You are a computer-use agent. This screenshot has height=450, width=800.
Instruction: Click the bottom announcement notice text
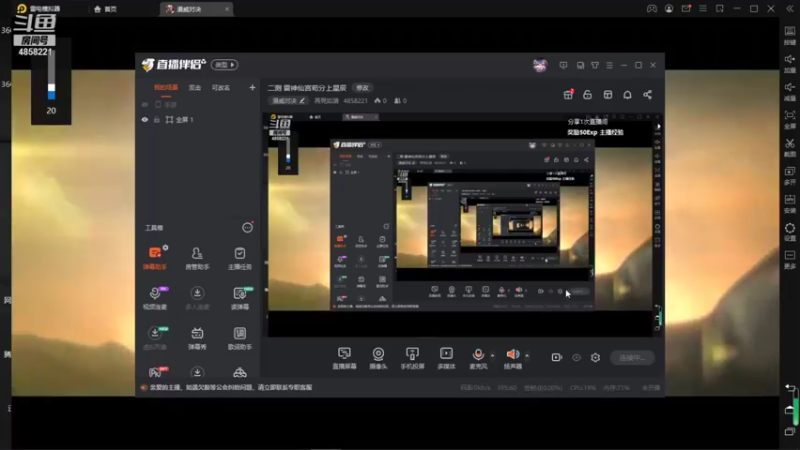[231, 387]
